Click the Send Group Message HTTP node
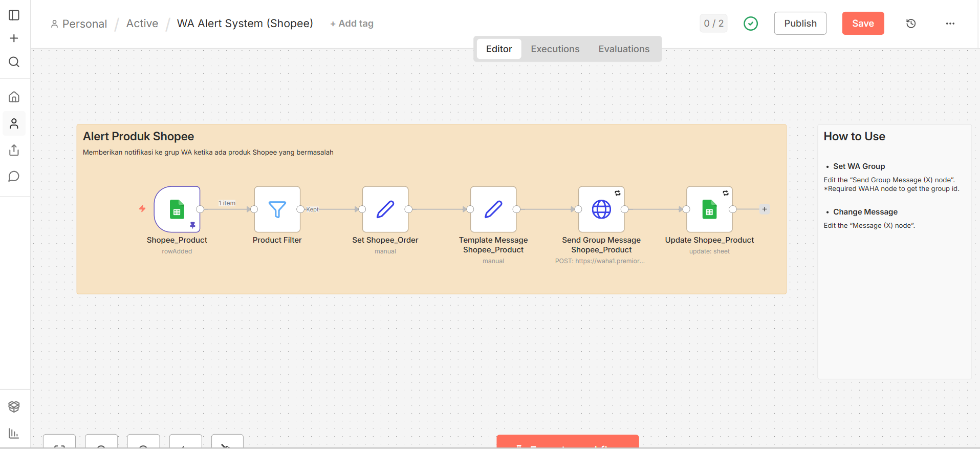This screenshot has width=980, height=449. 601,209
